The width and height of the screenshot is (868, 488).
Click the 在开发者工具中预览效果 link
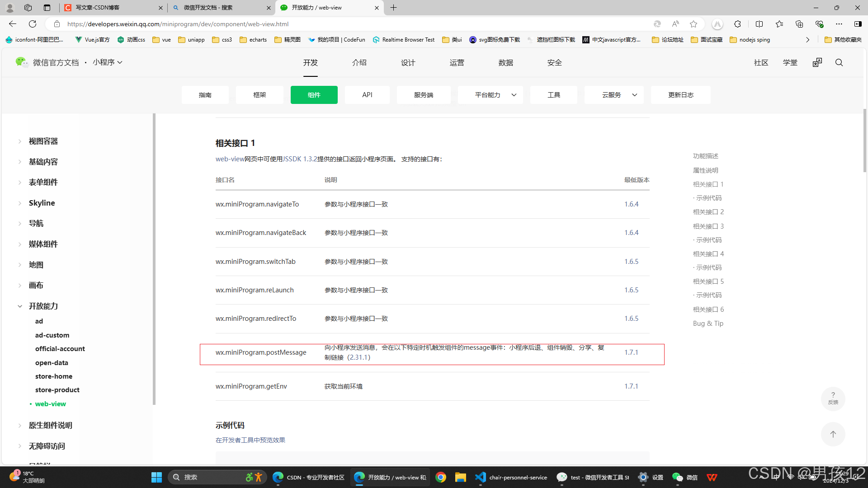(250, 440)
